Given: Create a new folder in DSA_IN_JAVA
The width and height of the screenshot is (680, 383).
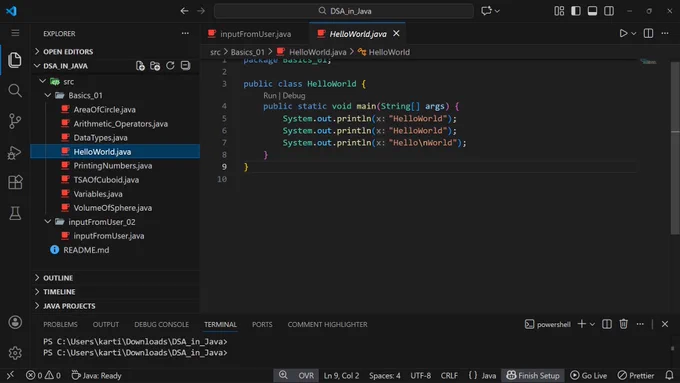Looking at the screenshot, I should (155, 65).
